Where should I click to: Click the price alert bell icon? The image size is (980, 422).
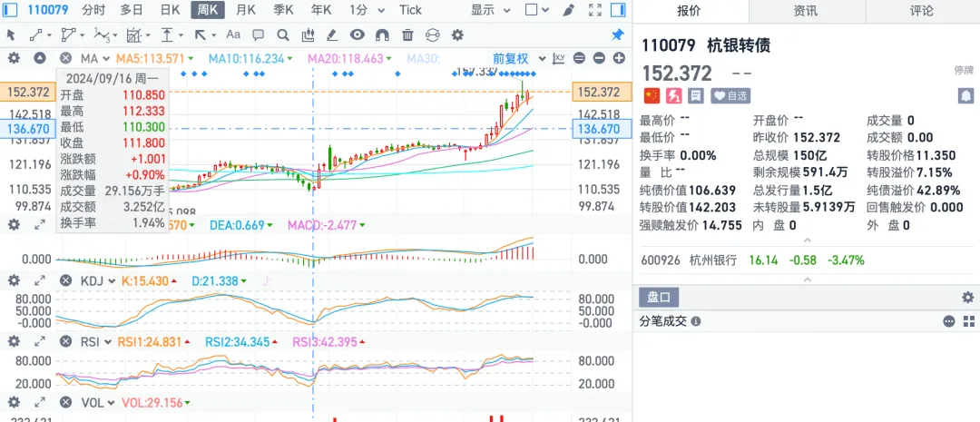pos(966,95)
